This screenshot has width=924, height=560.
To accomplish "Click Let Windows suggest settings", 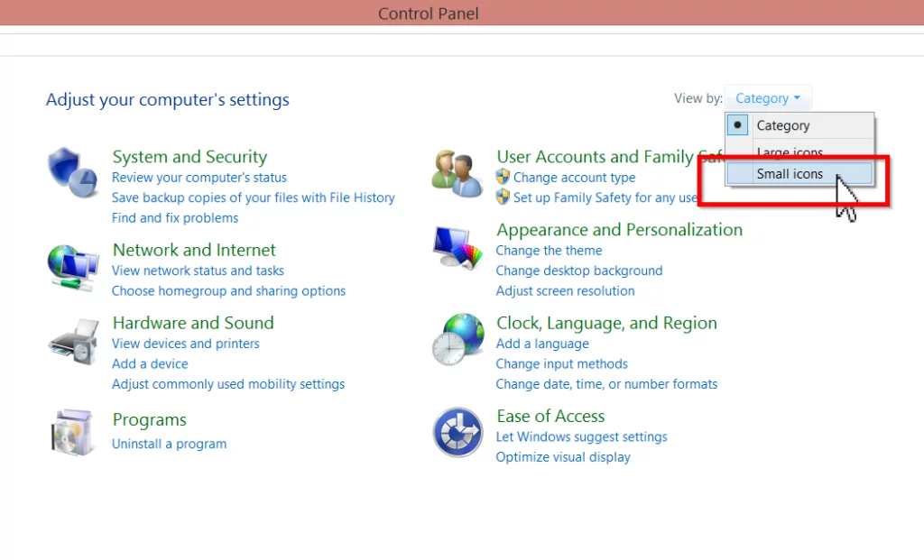I will coord(581,437).
